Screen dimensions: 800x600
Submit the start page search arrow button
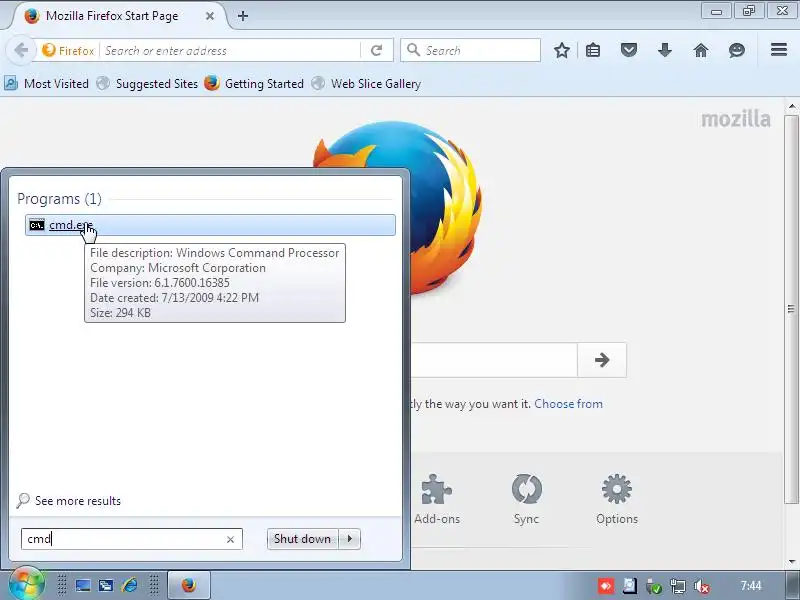[602, 360]
